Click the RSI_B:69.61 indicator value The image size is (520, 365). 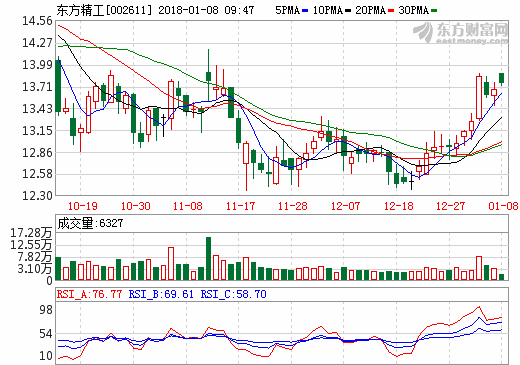(161, 294)
